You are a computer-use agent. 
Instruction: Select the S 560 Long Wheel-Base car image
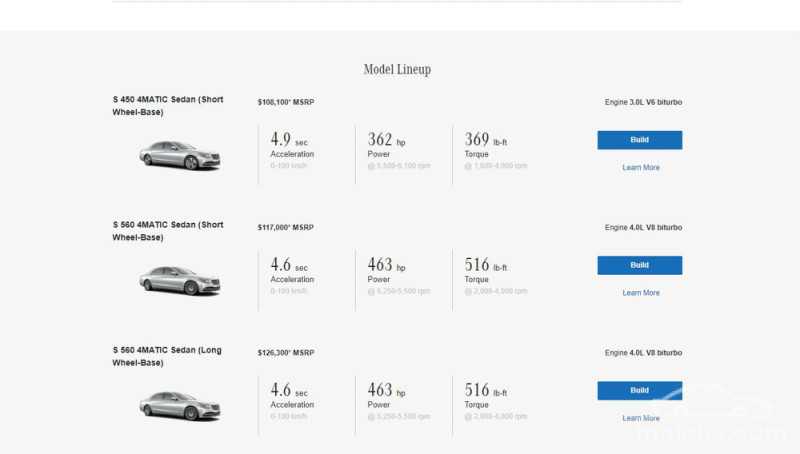pyautogui.click(x=179, y=405)
